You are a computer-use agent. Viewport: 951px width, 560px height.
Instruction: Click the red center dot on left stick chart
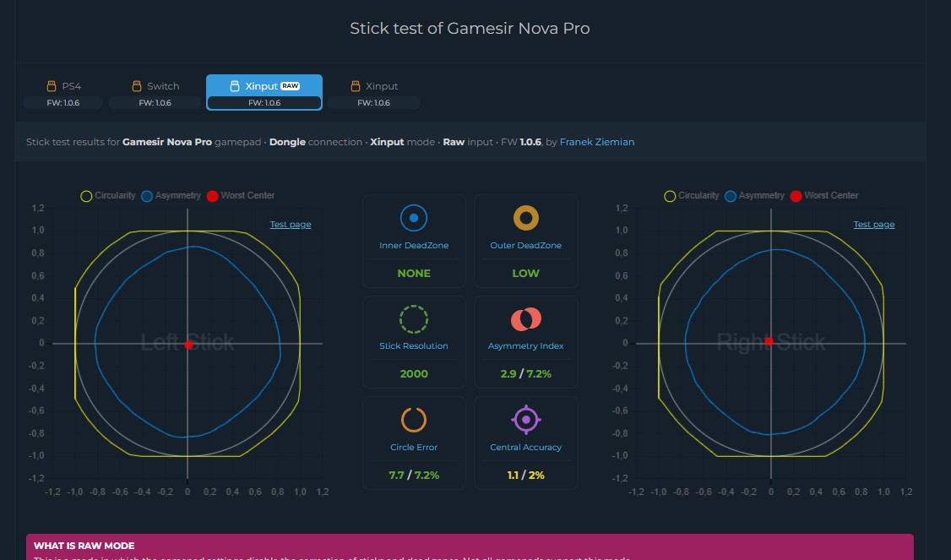point(188,345)
